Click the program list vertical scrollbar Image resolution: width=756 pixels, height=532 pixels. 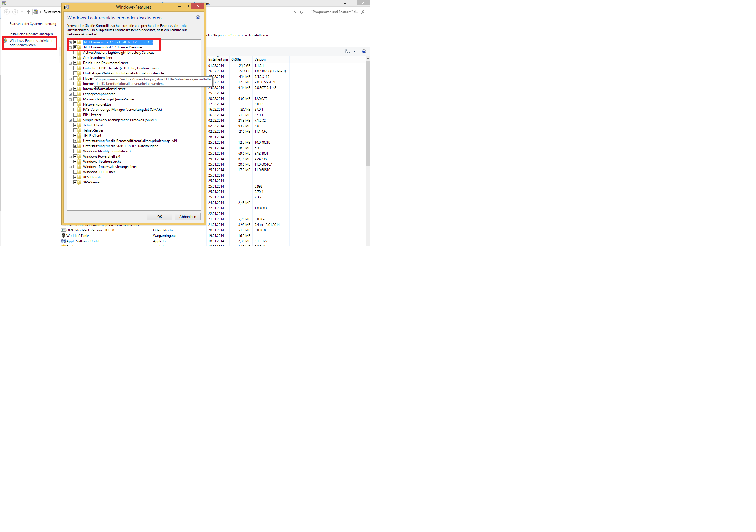click(367, 114)
